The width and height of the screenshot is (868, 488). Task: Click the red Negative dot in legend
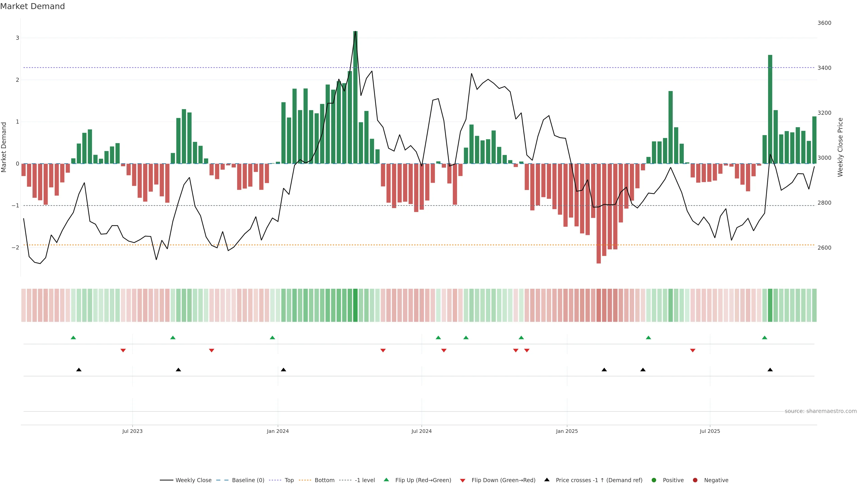pyautogui.click(x=695, y=480)
